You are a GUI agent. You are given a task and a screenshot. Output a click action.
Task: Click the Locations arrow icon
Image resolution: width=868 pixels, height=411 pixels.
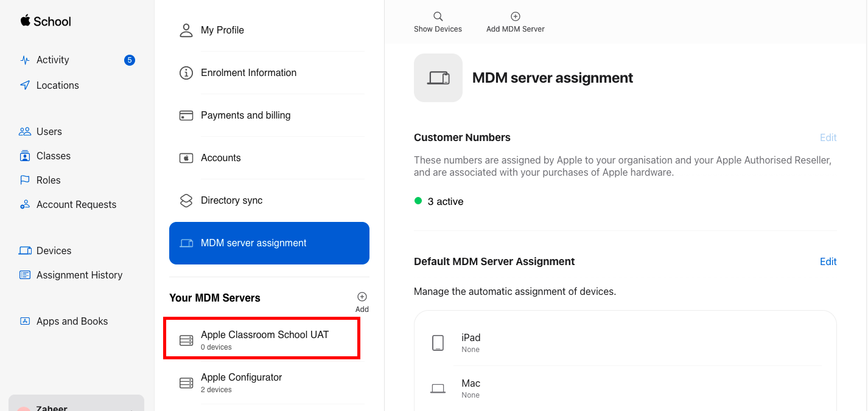25,85
